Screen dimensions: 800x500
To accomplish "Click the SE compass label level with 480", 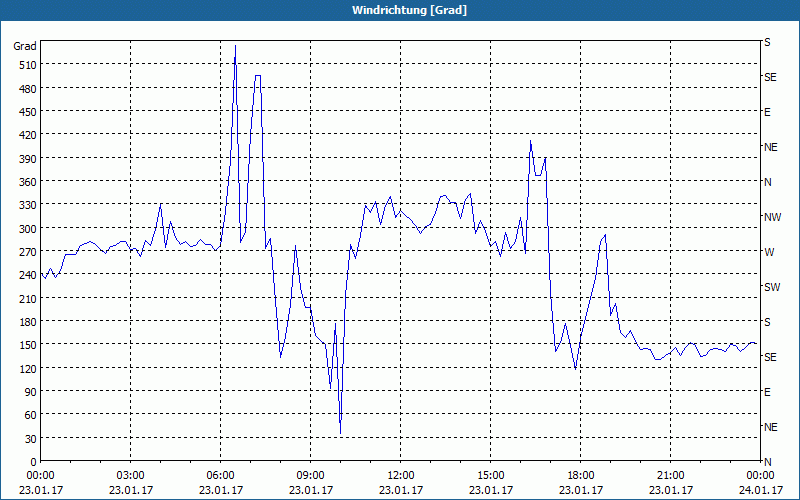I will tap(770, 78).
